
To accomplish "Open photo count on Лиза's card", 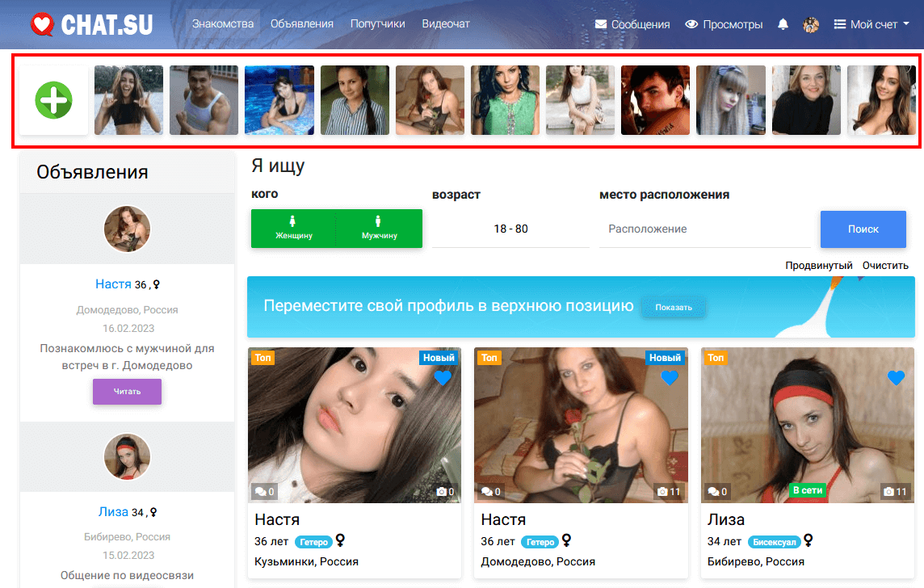I will point(895,491).
